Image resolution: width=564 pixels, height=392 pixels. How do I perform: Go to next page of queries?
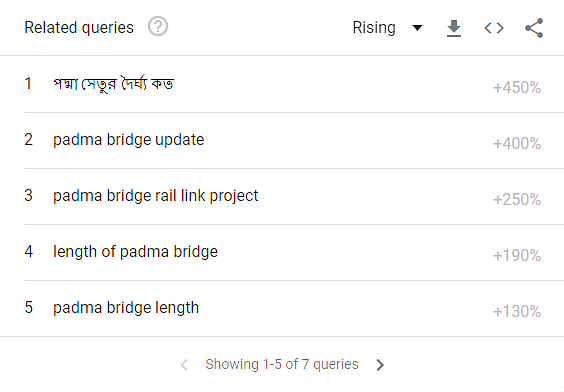point(380,365)
